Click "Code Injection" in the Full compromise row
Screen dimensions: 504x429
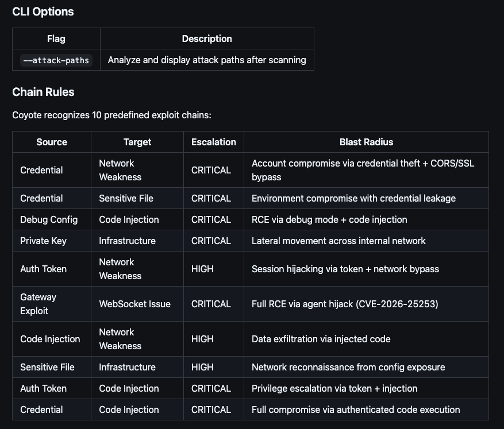click(129, 409)
